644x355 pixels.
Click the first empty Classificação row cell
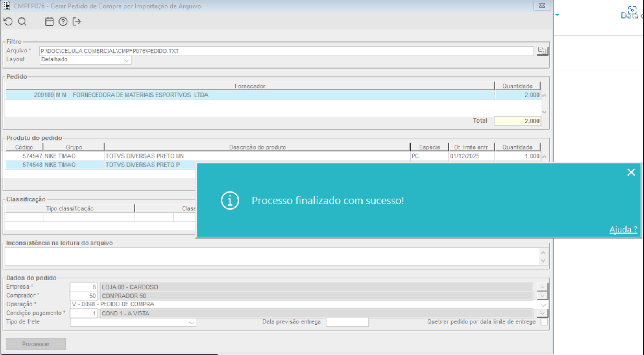24,217
